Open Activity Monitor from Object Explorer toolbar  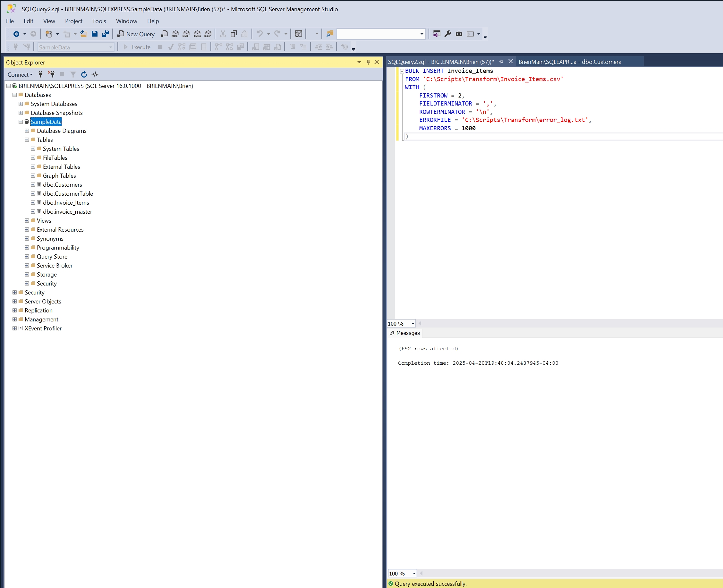(x=95, y=74)
